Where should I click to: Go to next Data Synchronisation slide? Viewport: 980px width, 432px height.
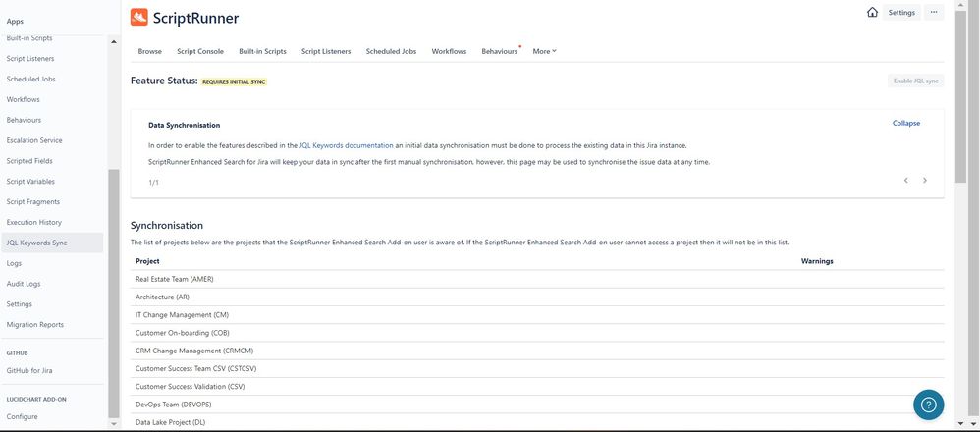coord(925,180)
